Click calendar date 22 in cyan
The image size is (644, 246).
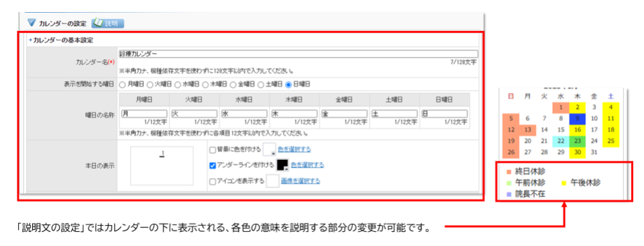[x=561, y=142]
